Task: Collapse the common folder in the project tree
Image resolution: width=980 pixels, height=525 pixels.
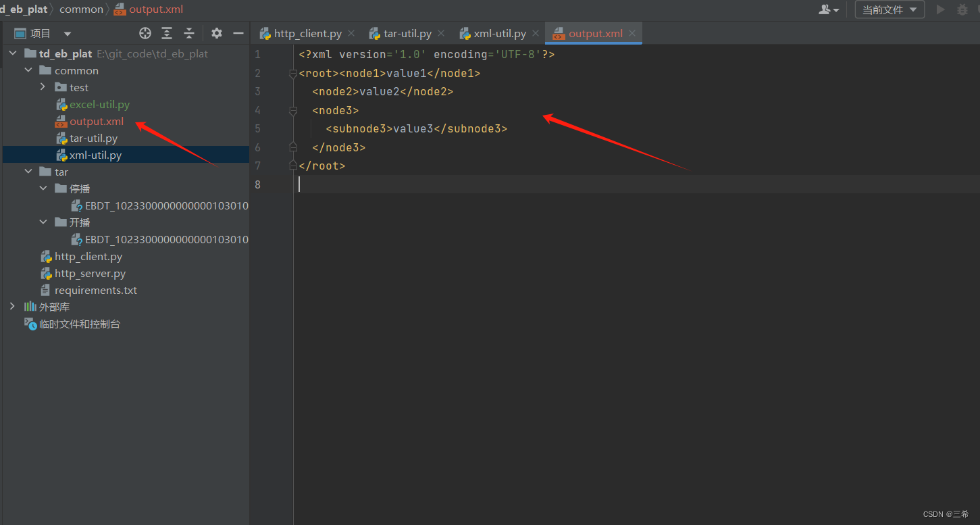Action: point(28,70)
